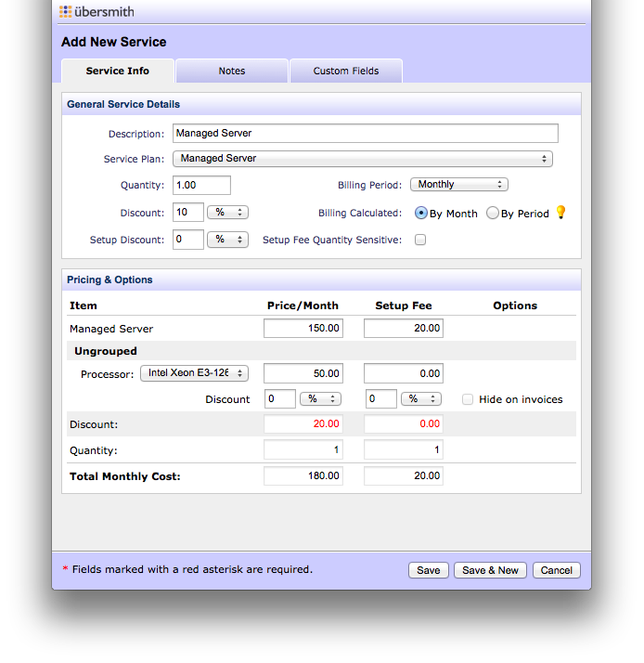Change the Discount unit type dropdown
Screen dimensions: 644x663
pos(227,213)
